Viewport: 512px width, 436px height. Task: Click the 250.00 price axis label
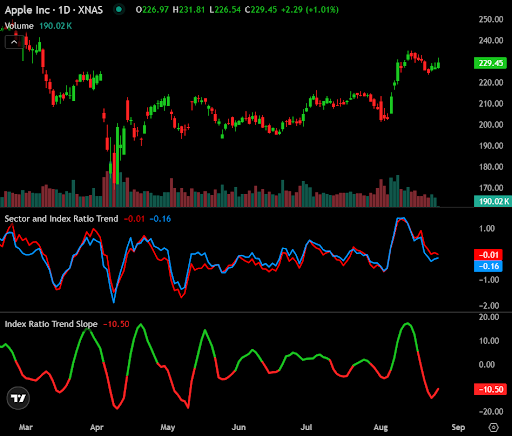(491, 19)
